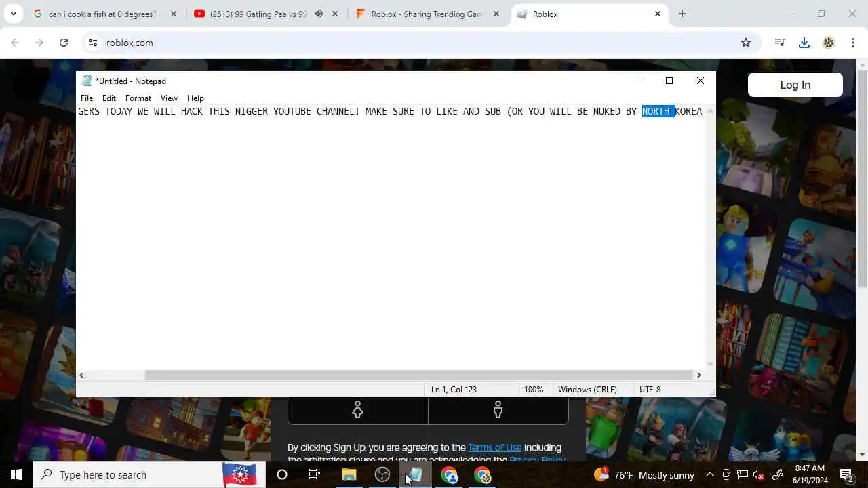Click Notepad horizontal scrollbar thumb
The height and width of the screenshot is (488, 868).
[x=418, y=375]
